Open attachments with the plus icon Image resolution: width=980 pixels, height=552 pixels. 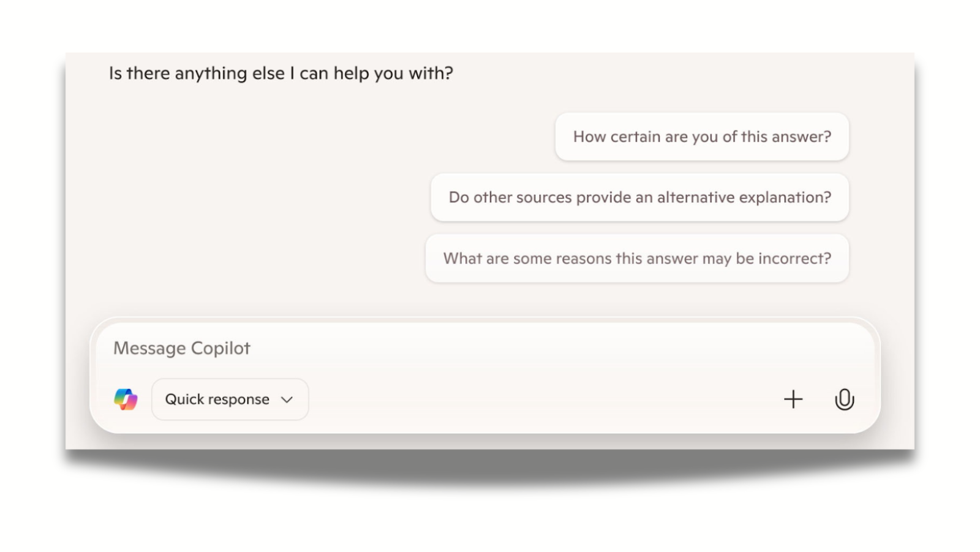pos(793,399)
